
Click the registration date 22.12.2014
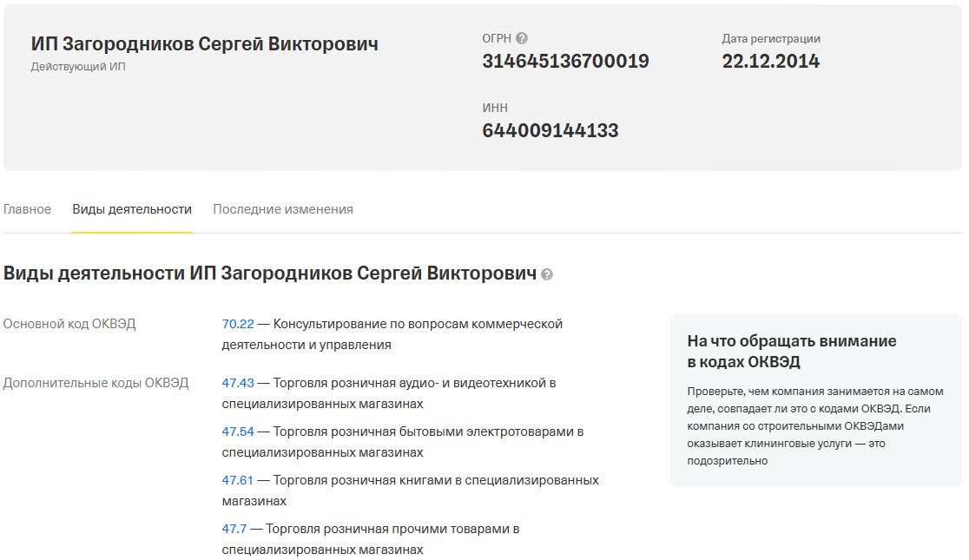771,62
